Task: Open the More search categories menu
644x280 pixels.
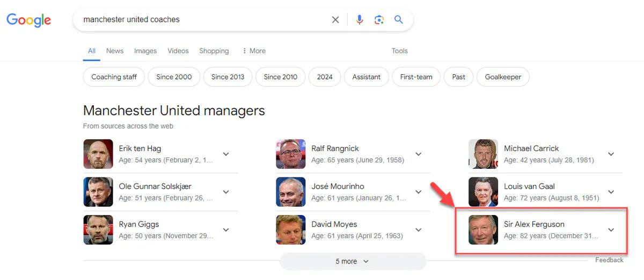Action: pyautogui.click(x=254, y=51)
